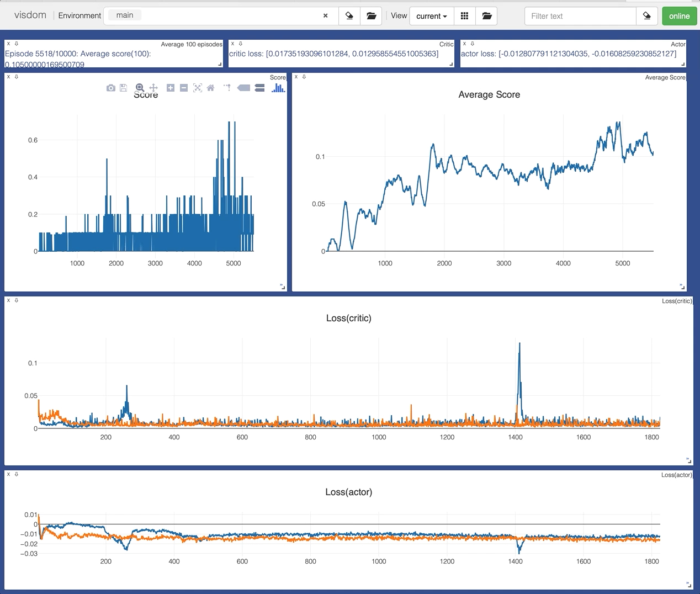
Task: Click the resize handle of Loss(critic) pane
Action: click(x=688, y=460)
